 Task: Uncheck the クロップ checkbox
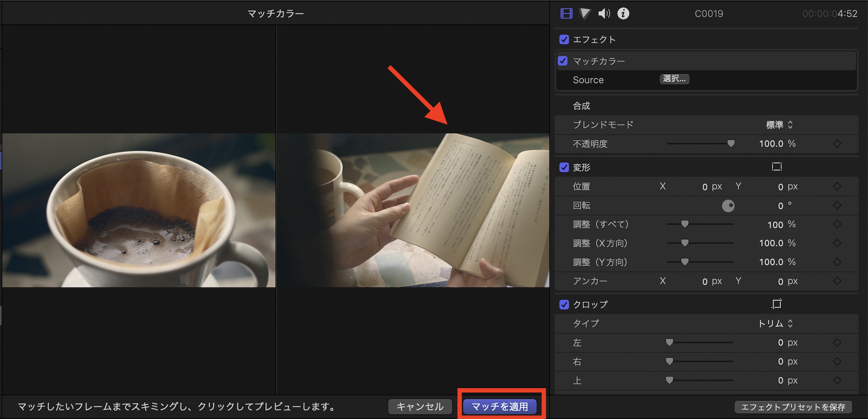564,304
